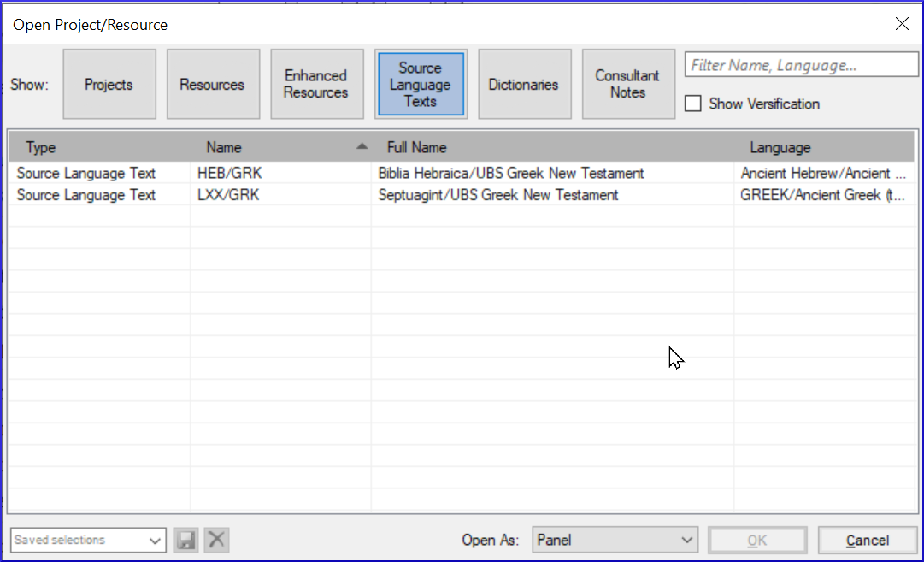Enable the Show Versification checkbox
This screenshot has height=562, width=924.
(x=693, y=104)
